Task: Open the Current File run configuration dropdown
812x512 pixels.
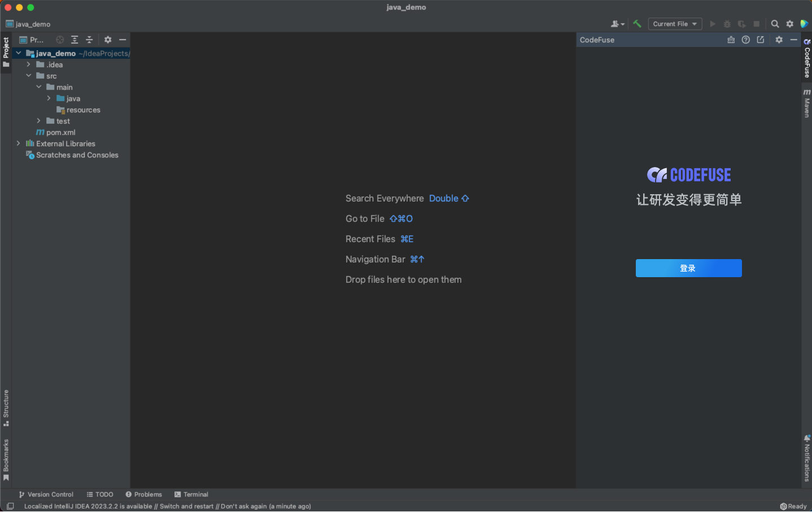Action: click(675, 24)
